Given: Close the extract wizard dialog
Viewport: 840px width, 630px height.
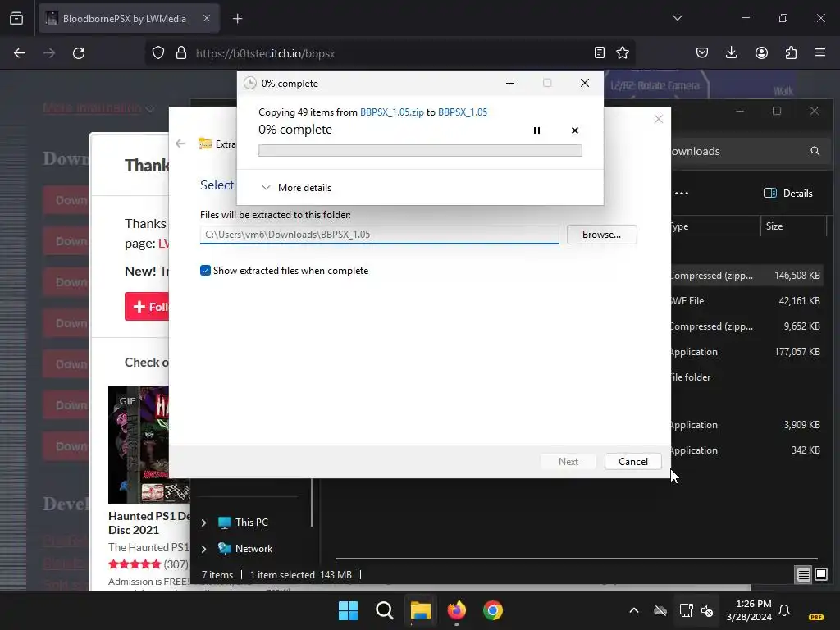Looking at the screenshot, I should point(659,119).
